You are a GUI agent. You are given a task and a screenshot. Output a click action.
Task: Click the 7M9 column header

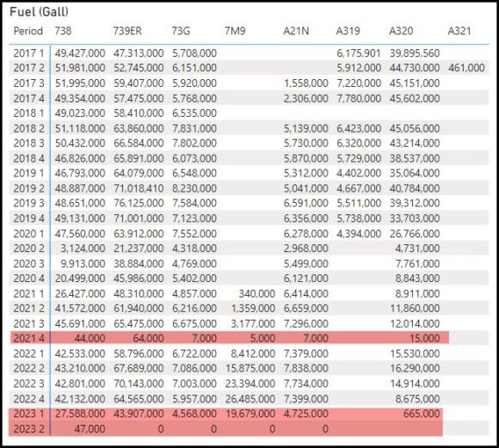[235, 31]
